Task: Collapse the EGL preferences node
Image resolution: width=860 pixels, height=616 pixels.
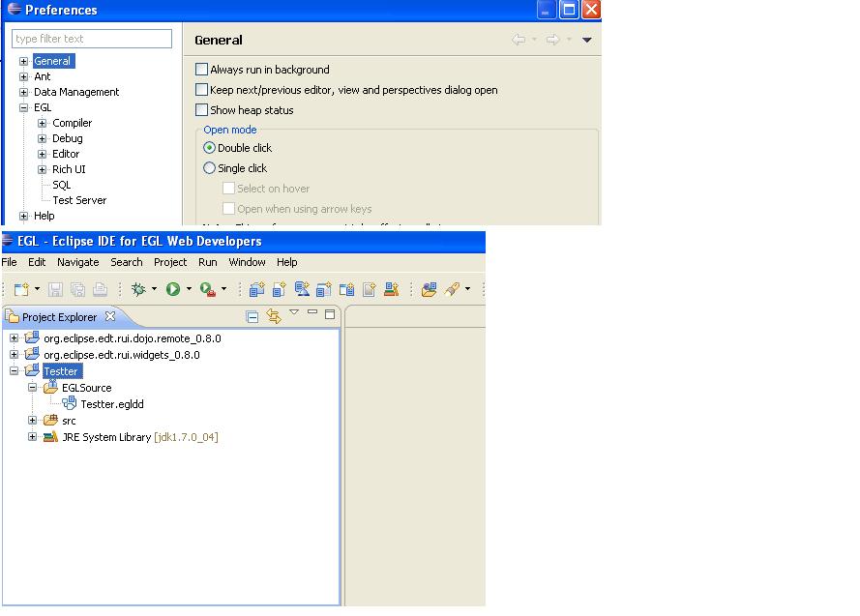Action: (23, 107)
